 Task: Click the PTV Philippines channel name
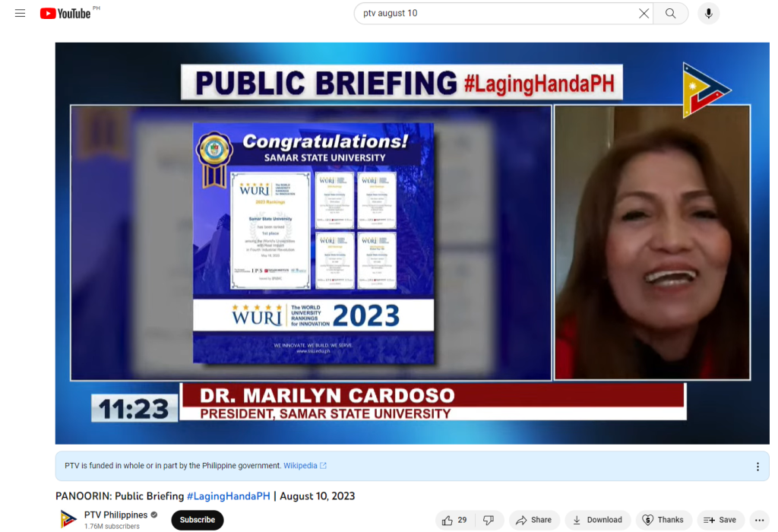click(116, 515)
